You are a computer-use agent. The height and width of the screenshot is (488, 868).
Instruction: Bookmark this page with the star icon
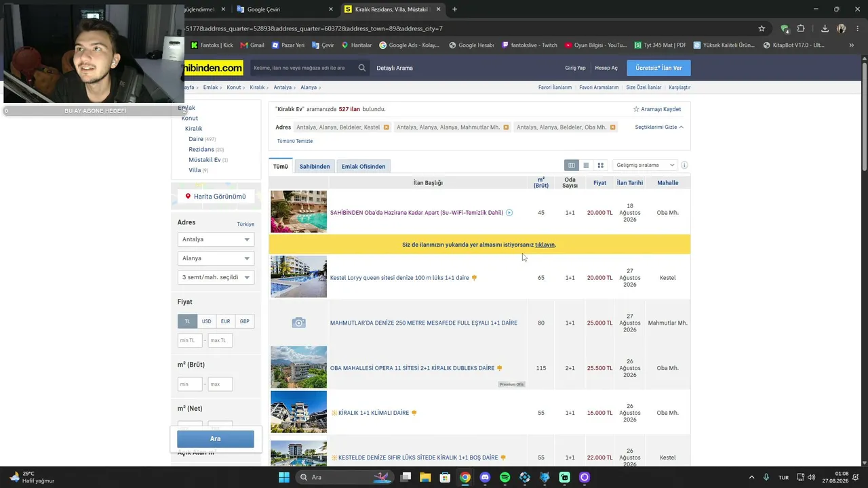(x=762, y=28)
